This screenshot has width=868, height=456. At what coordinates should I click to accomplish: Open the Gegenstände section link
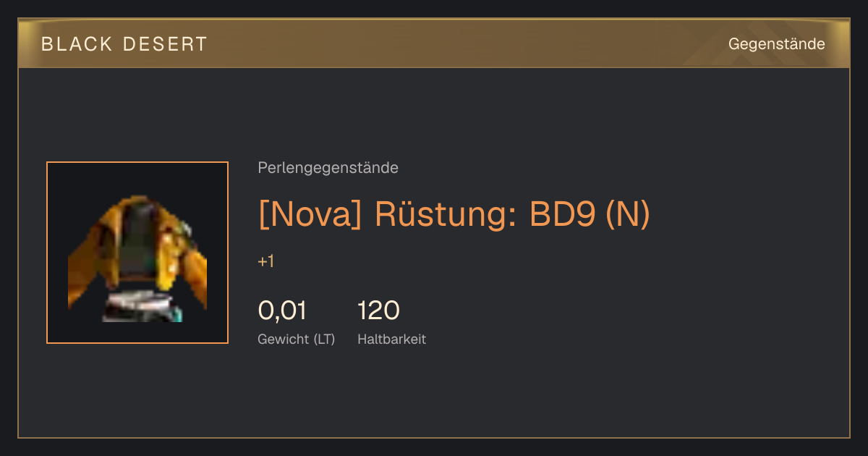(776, 44)
